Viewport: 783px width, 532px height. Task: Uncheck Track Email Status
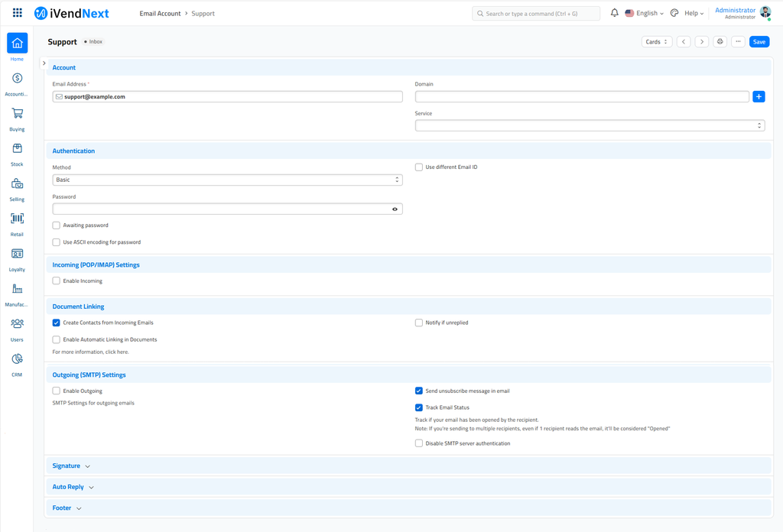coord(419,407)
